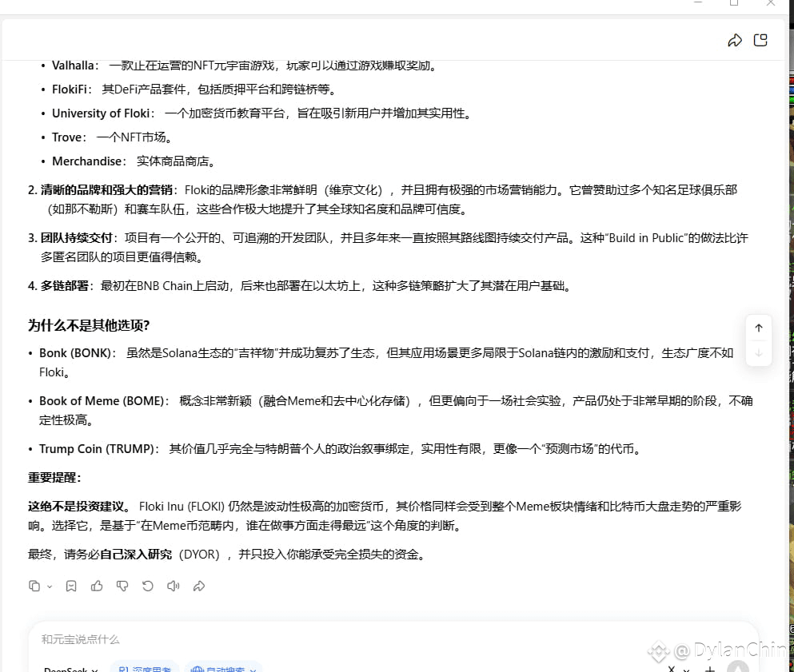Share this answer via the arrow below the response
This screenshot has height=672, width=794.
[199, 586]
